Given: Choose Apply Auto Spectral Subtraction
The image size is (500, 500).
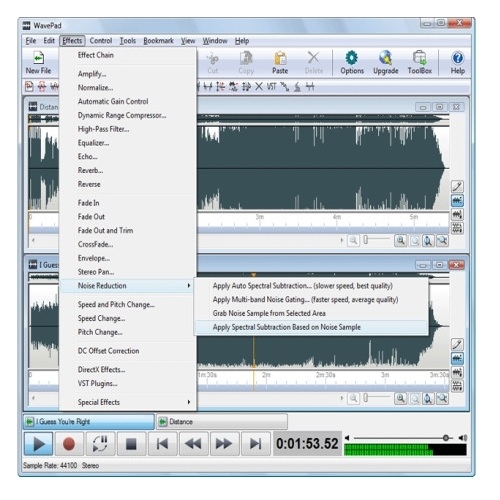Looking at the screenshot, I should point(311,286).
